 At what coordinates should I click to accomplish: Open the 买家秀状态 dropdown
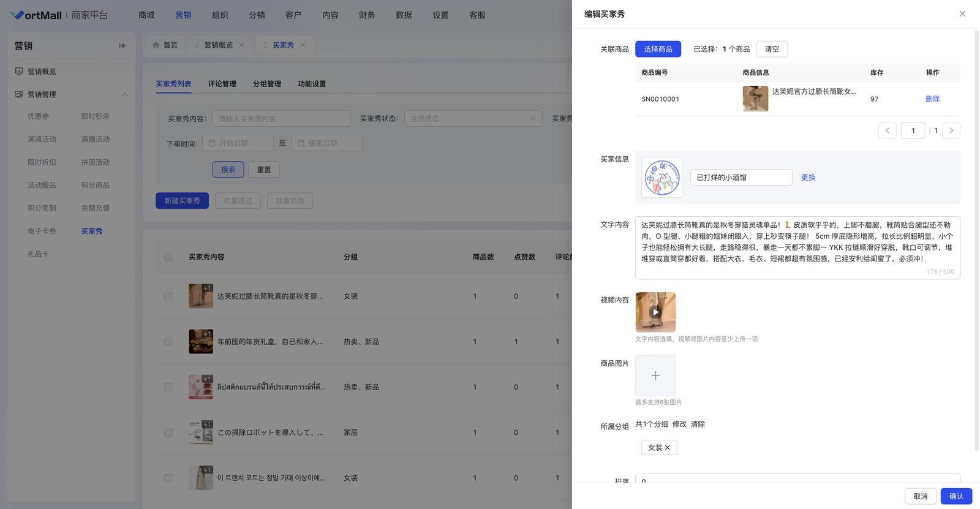473,119
